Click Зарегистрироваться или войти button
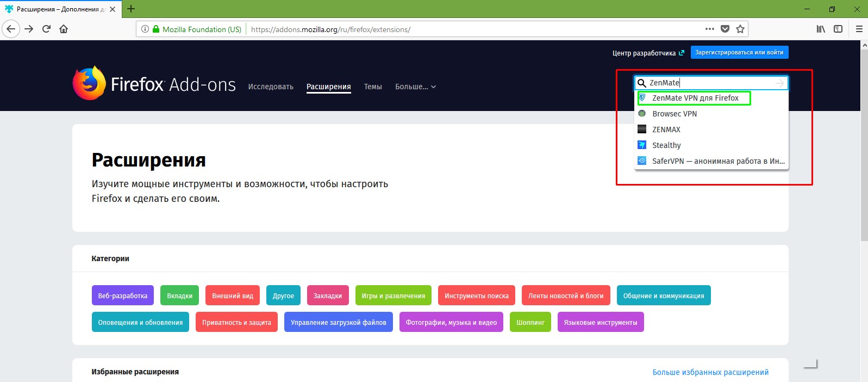 coord(739,52)
